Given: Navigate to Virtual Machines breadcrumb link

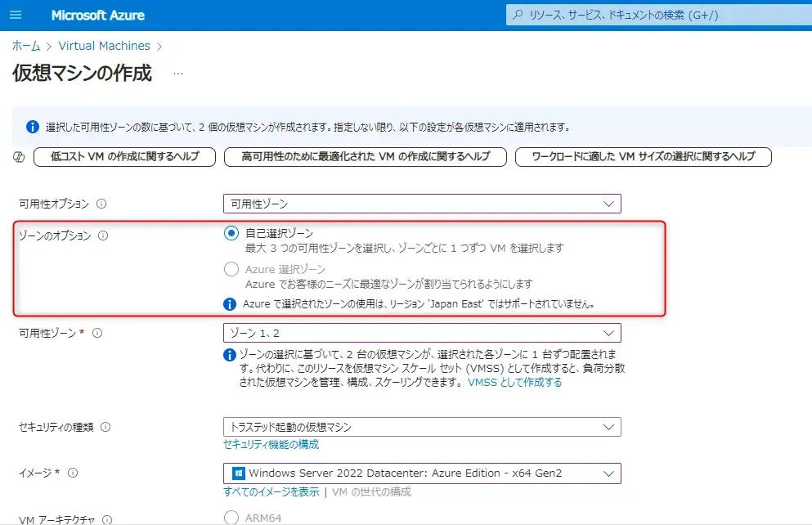Looking at the screenshot, I should pyautogui.click(x=104, y=46).
